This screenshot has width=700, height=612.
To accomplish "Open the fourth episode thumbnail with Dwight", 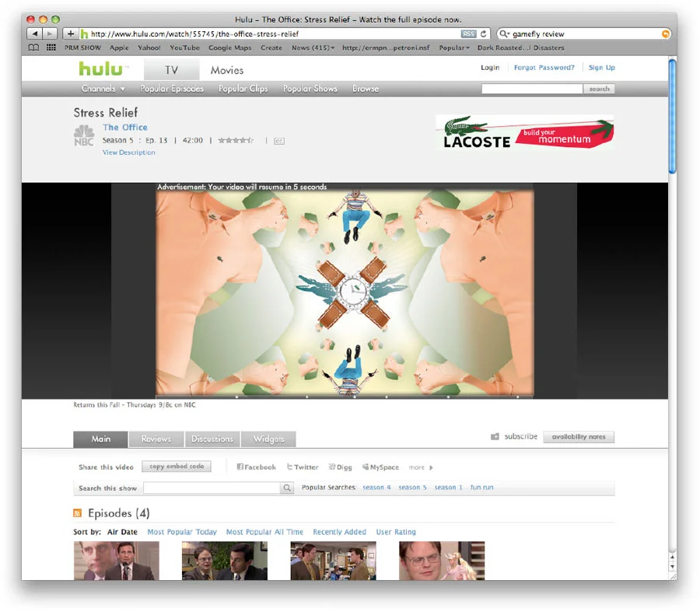I will pyautogui.click(x=442, y=561).
